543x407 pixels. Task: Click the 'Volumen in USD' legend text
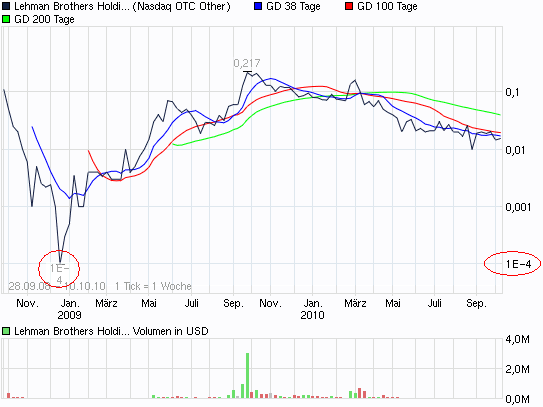point(171,331)
